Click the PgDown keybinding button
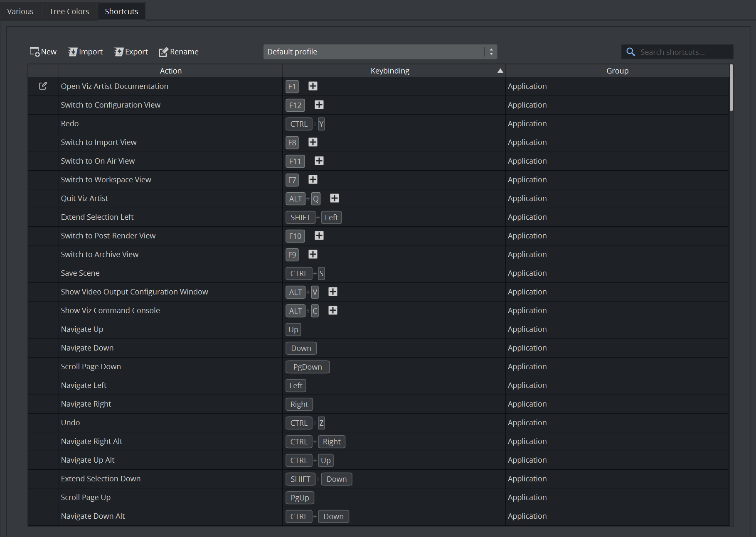 tap(308, 367)
